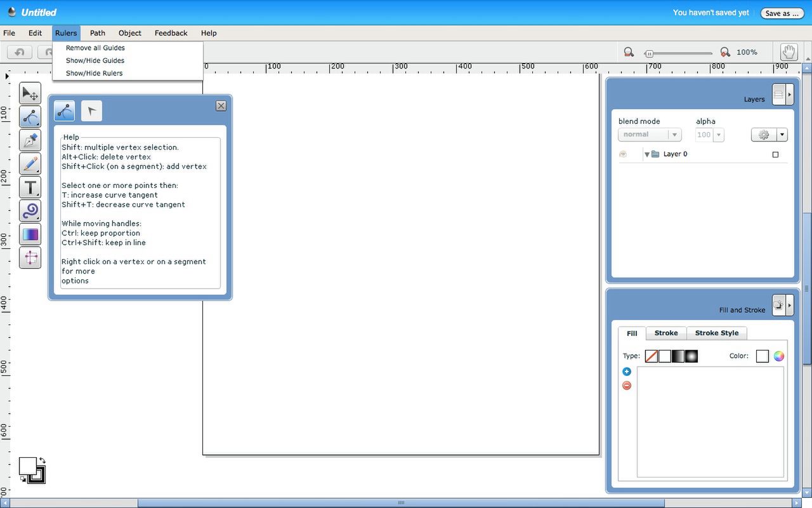The width and height of the screenshot is (812, 508).
Task: Select the transform bounding-box tool
Action: click(30, 258)
